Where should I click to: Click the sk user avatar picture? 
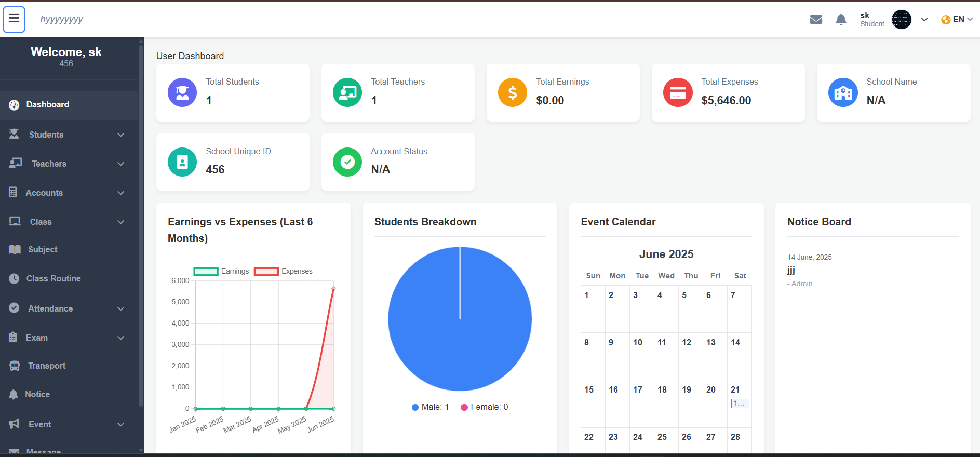(x=902, y=20)
